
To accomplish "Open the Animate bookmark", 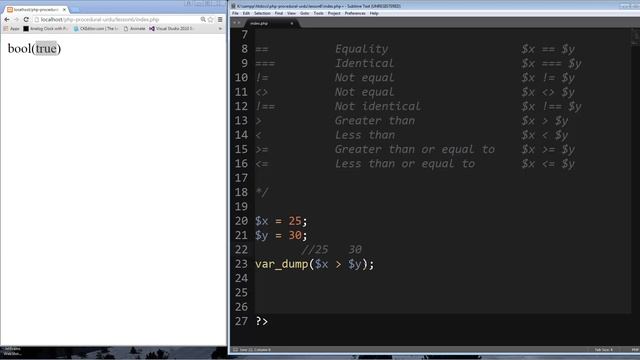I will tap(134, 29).
